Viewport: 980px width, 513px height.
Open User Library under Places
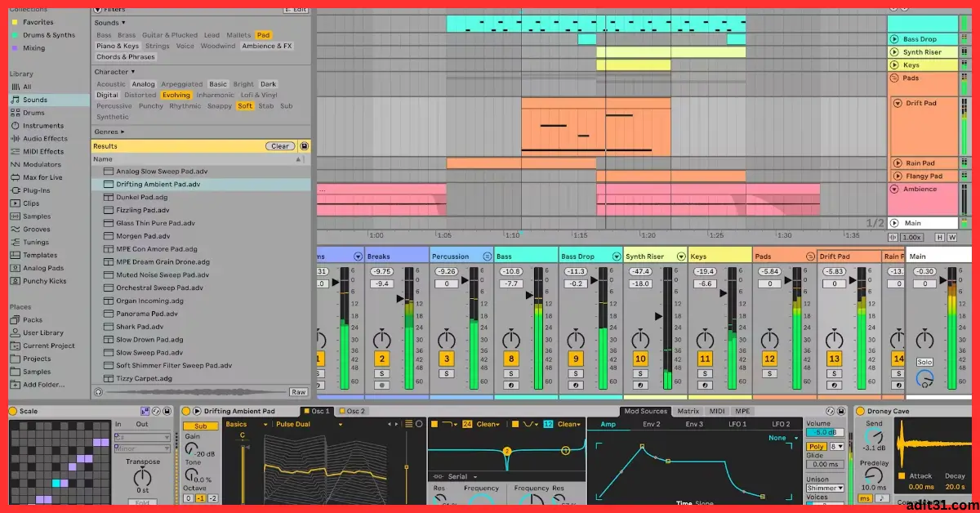point(43,332)
